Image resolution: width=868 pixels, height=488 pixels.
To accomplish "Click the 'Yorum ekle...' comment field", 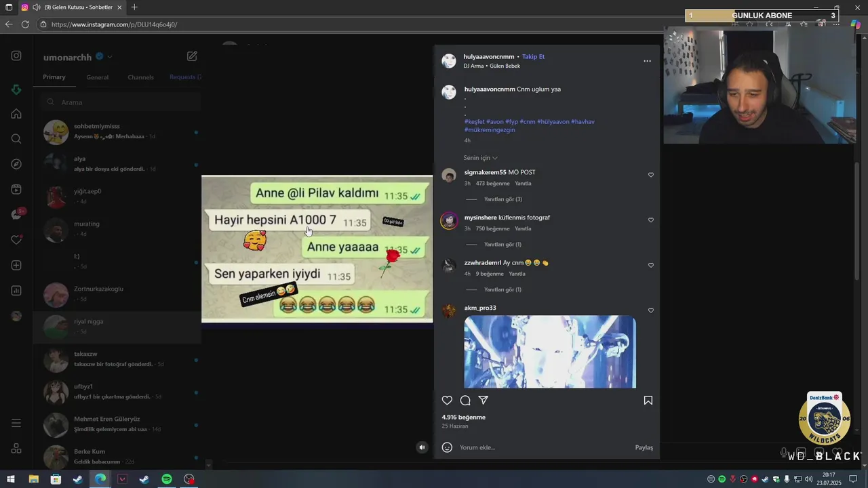I will coord(542,447).
